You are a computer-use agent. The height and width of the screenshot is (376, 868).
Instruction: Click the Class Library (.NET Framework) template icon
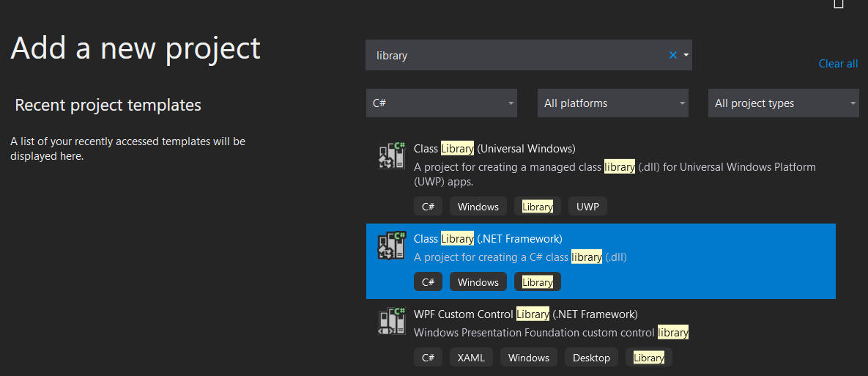[392, 246]
